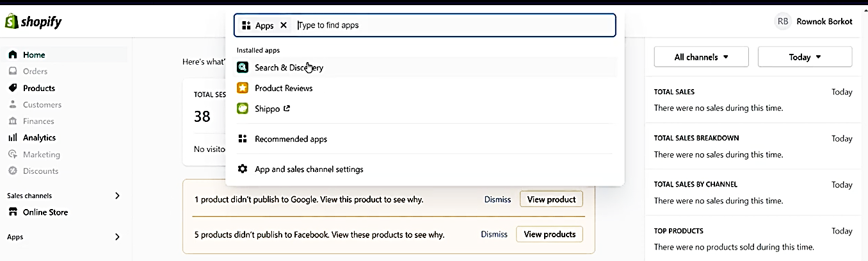The width and height of the screenshot is (868, 261).
Task: Click the Home house icon
Action: [x=12, y=55]
